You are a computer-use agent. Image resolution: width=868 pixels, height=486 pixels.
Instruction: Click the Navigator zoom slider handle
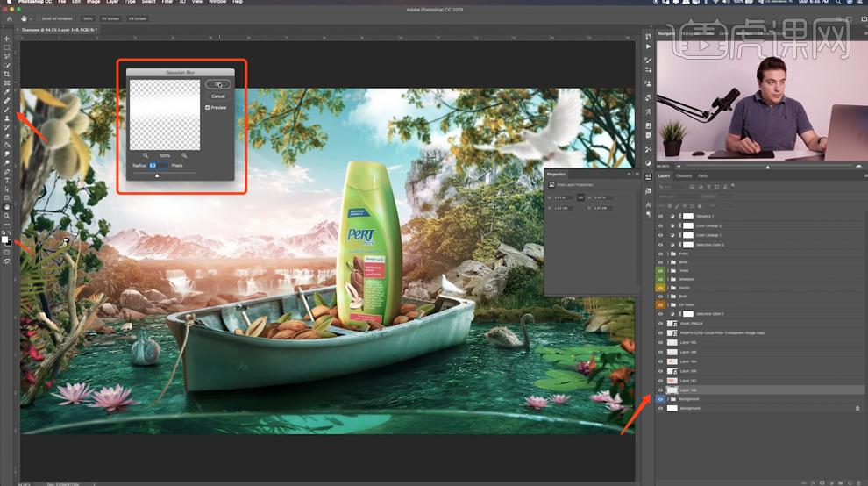tap(768, 167)
